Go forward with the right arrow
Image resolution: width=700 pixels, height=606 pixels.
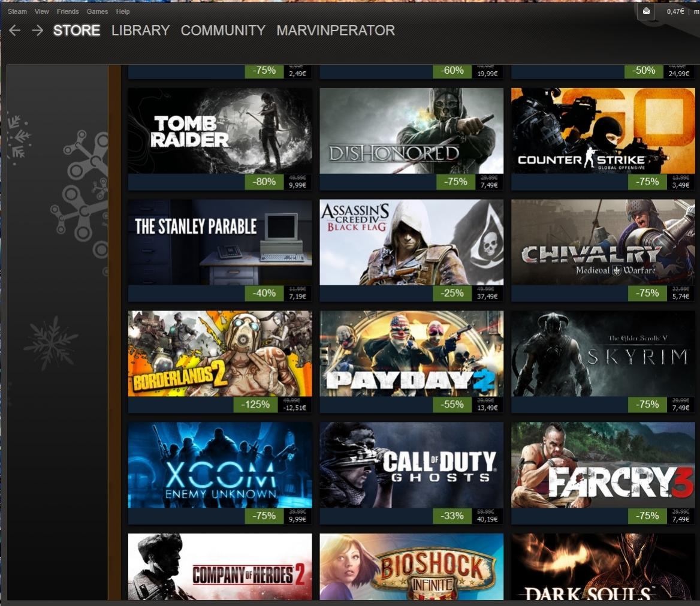click(38, 31)
